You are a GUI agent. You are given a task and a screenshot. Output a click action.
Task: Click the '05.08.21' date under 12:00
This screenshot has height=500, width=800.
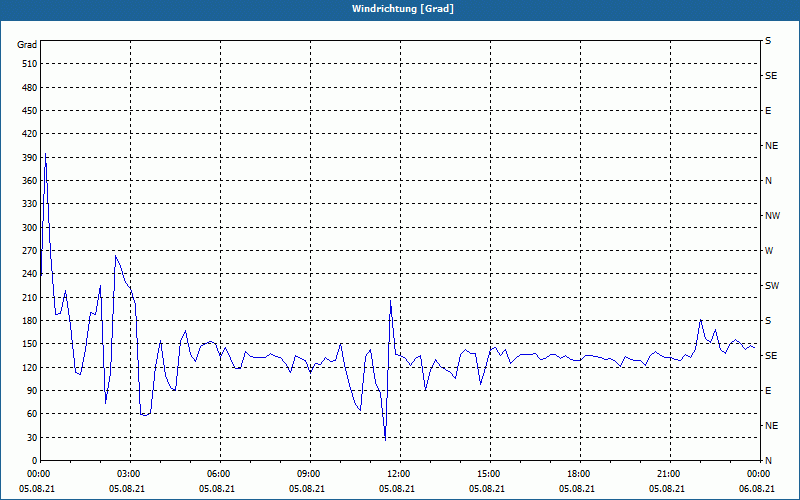click(x=396, y=489)
